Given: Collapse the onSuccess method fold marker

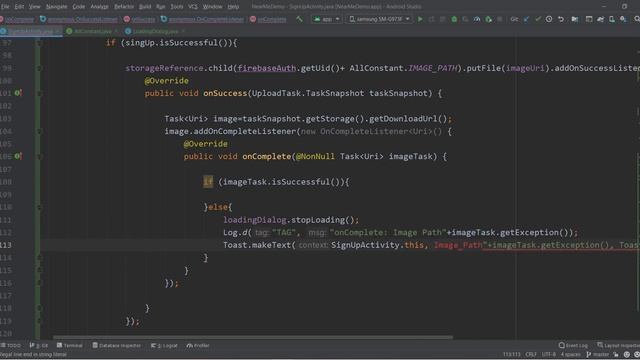Looking at the screenshot, I should tap(38, 93).
